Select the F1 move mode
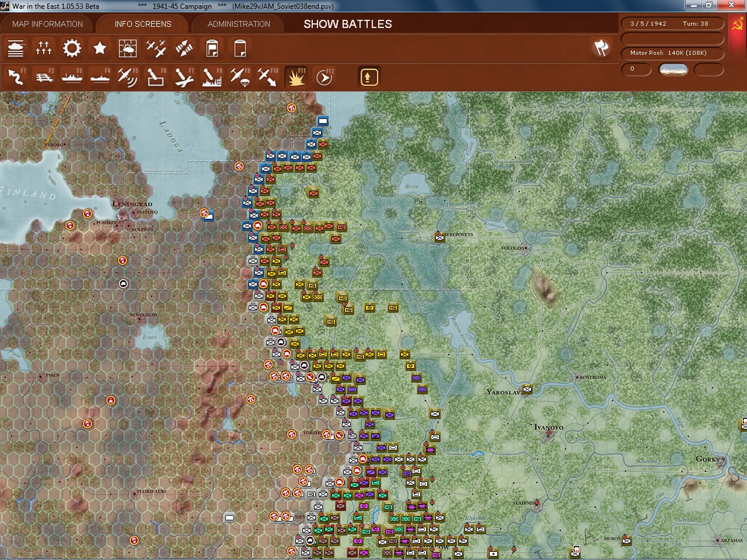Image resolution: width=747 pixels, height=560 pixels. point(16,77)
